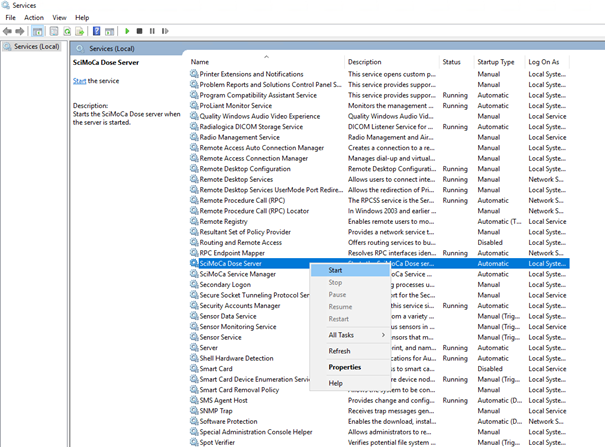Viewport: 605px width, 447px height.
Task: Click gear icon of Secondary Logon
Action: tap(194, 284)
